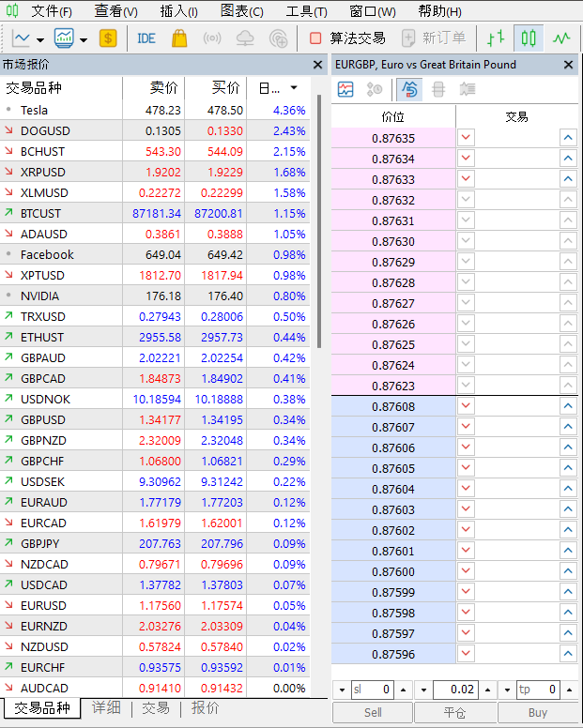Expand the chart type dropdown arrow

(x=40, y=40)
